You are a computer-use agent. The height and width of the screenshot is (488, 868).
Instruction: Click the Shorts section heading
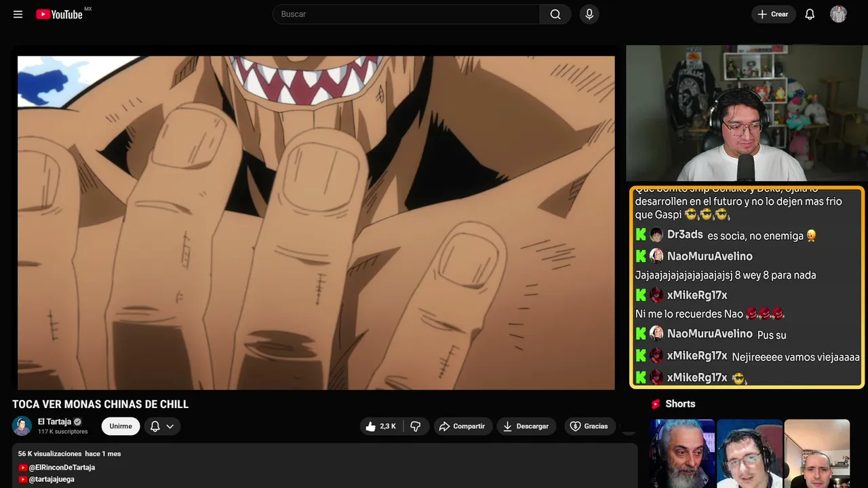pyautogui.click(x=680, y=404)
